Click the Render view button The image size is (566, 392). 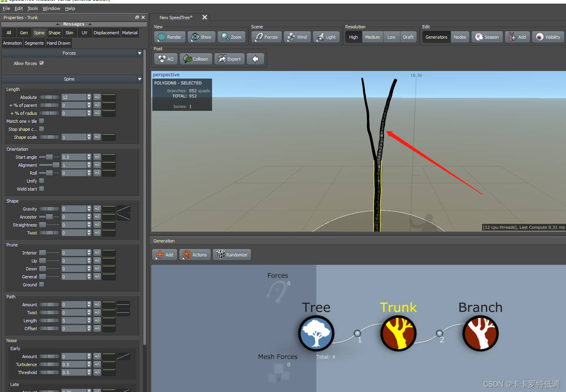pos(170,37)
